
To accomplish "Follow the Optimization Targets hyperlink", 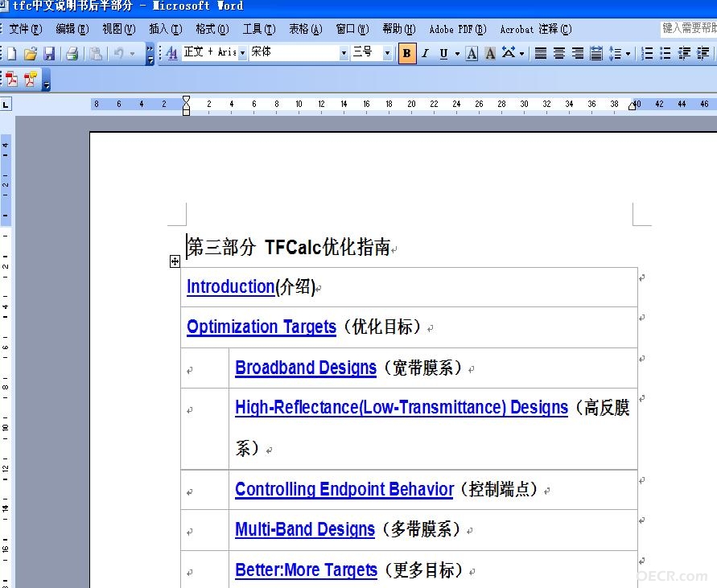I will [262, 327].
